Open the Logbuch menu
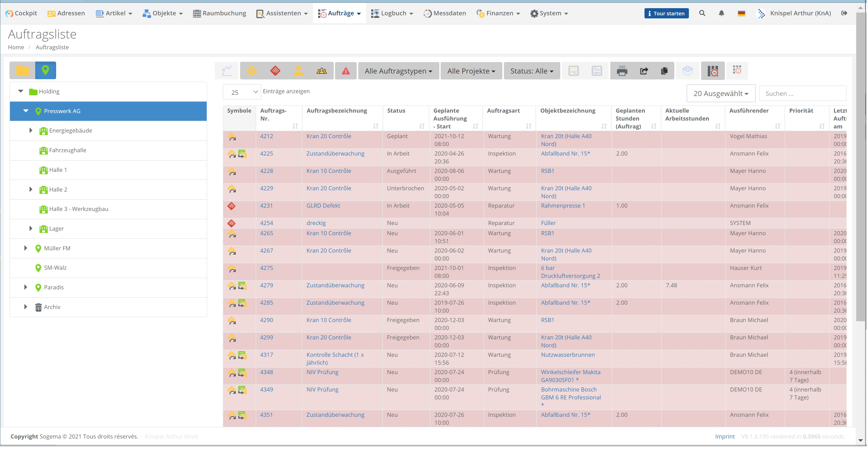 point(392,13)
